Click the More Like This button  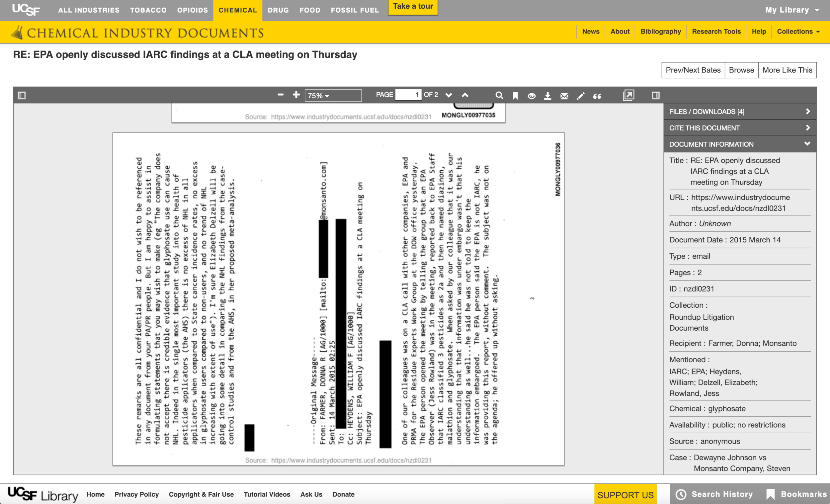[787, 69]
